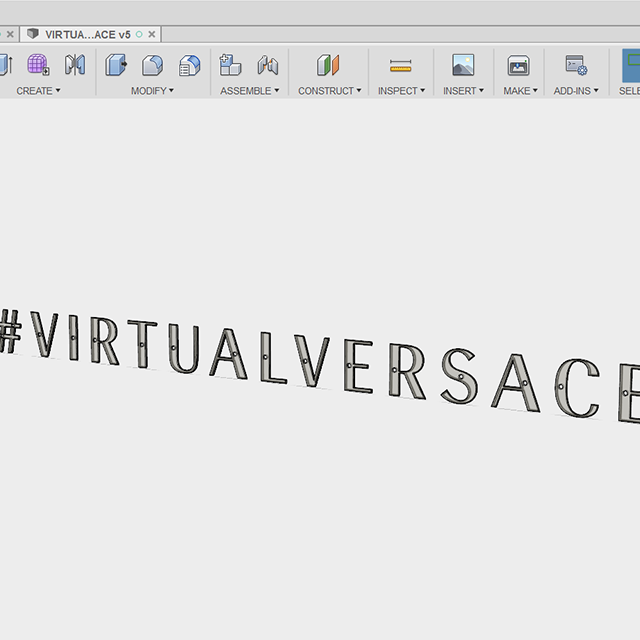
Task: Click the Extrude icon beside the purple Create Form icon
Action: click(6, 64)
